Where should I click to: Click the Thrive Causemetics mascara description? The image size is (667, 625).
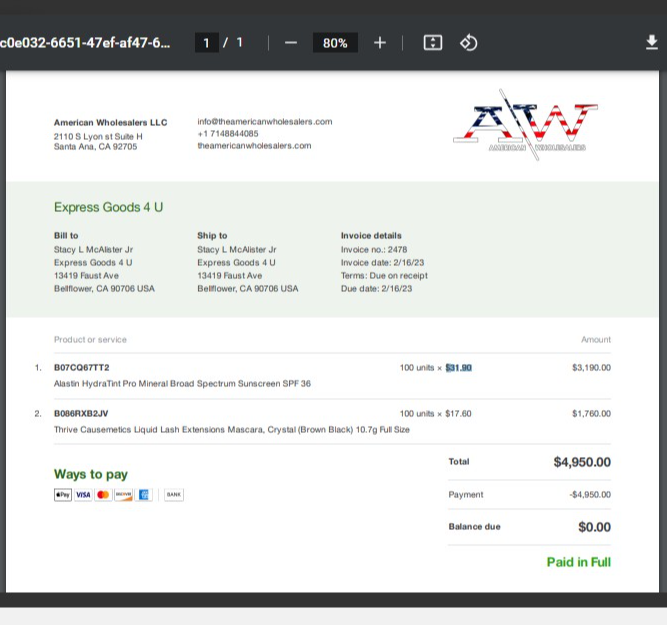coord(232,430)
